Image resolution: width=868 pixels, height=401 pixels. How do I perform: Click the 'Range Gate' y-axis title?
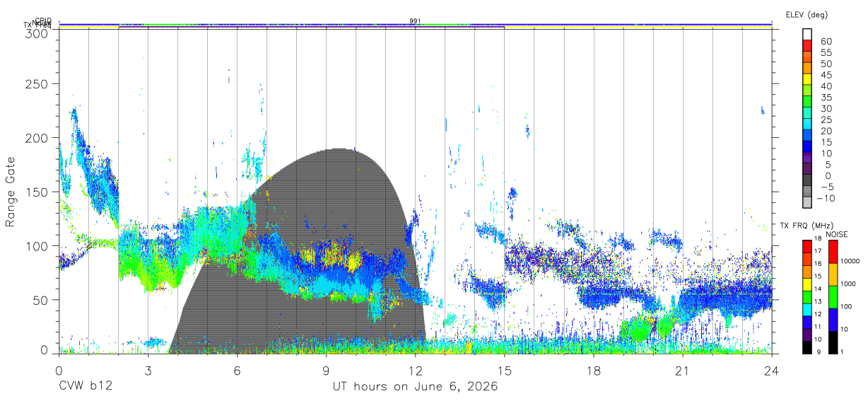pyautogui.click(x=11, y=192)
